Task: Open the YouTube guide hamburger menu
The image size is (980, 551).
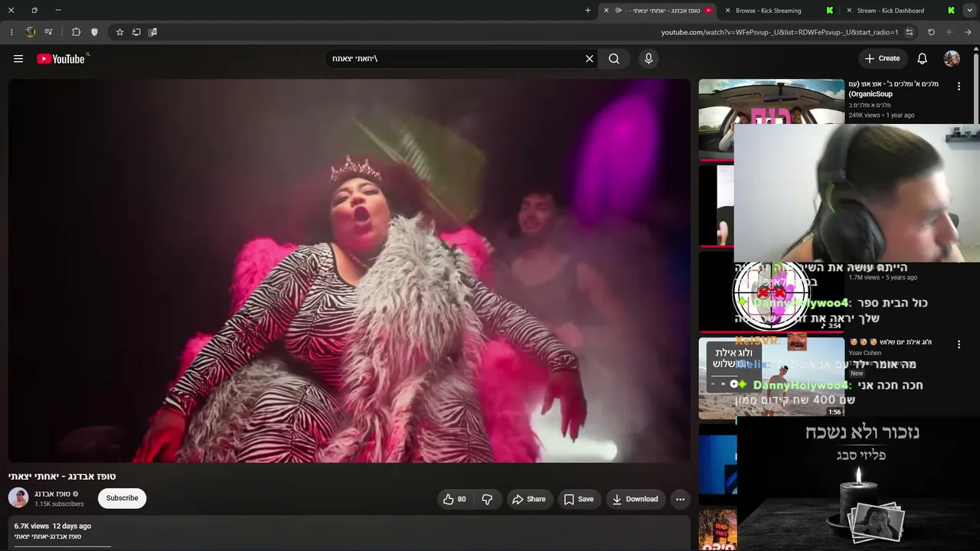Action: (18, 59)
